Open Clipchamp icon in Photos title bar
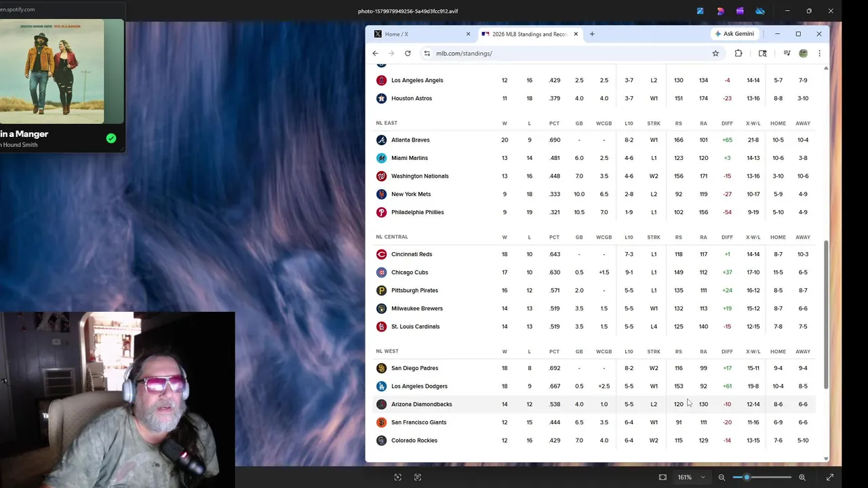Image resolution: width=868 pixels, height=488 pixels. click(x=740, y=11)
